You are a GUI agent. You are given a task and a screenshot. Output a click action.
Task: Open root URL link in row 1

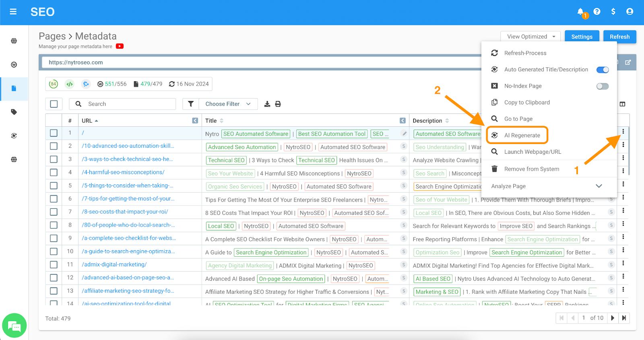click(83, 133)
